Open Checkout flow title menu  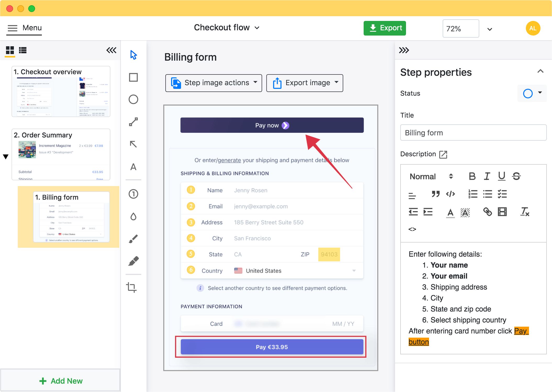pos(227,27)
